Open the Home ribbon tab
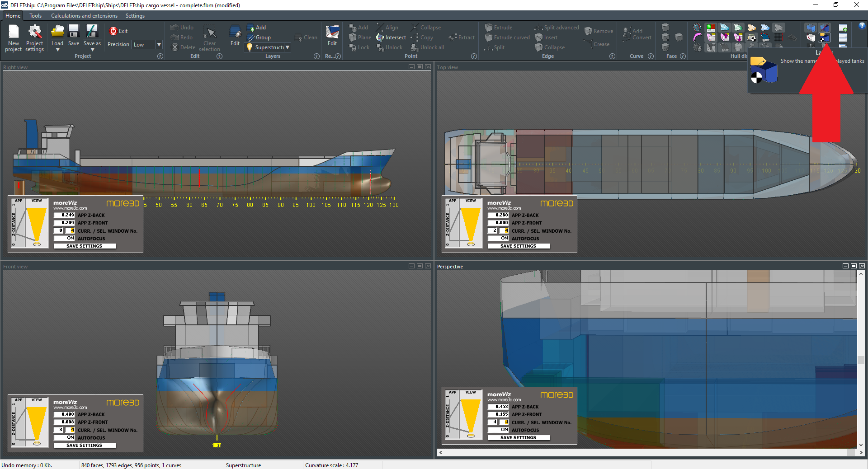This screenshot has height=469, width=868. click(13, 16)
